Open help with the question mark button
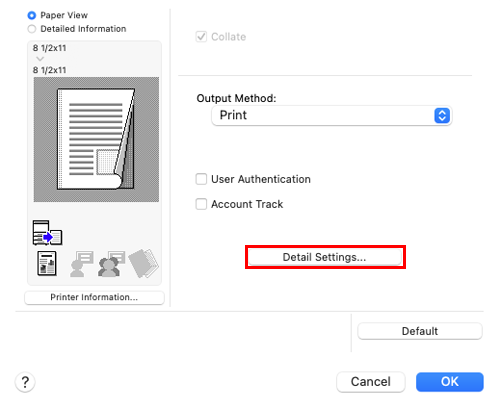 pyautogui.click(x=25, y=382)
